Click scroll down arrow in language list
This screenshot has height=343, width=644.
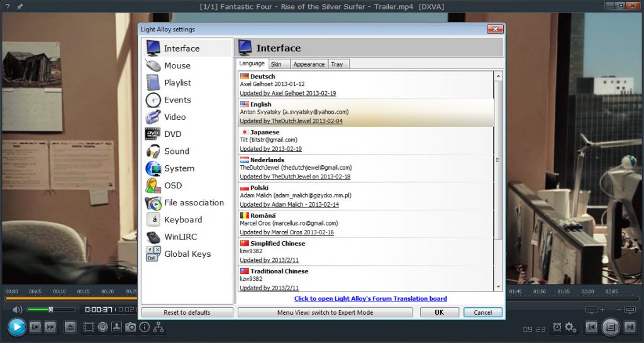tap(498, 287)
